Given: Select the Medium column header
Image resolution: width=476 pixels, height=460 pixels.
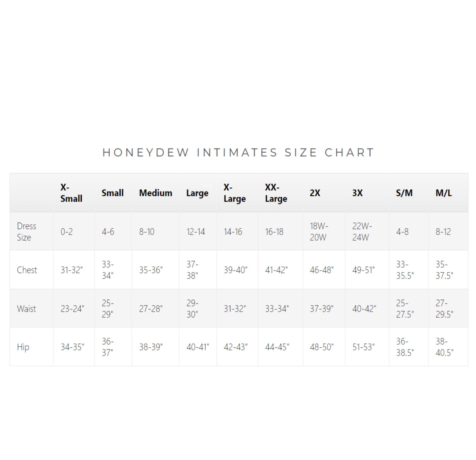Looking at the screenshot, I should (x=156, y=193).
